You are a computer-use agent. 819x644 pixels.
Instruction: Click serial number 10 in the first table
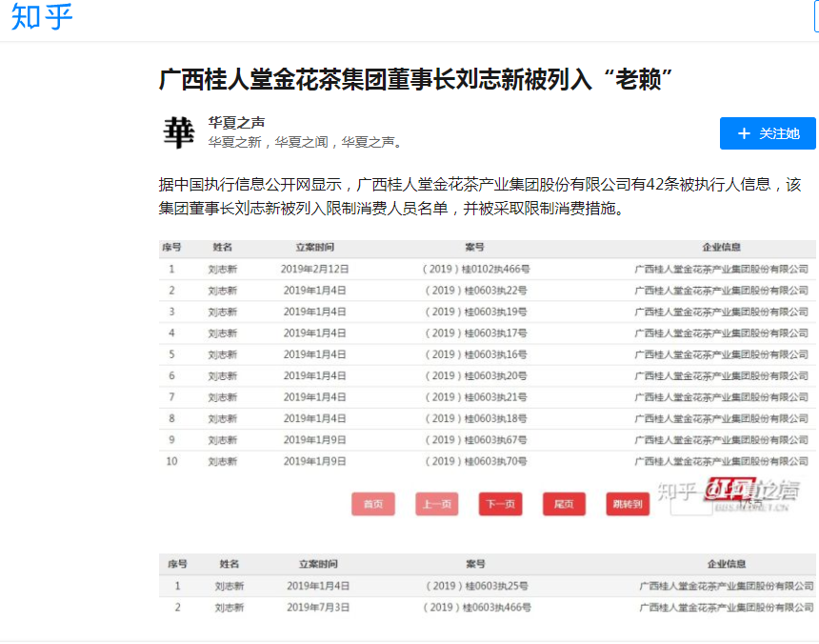[x=171, y=462]
